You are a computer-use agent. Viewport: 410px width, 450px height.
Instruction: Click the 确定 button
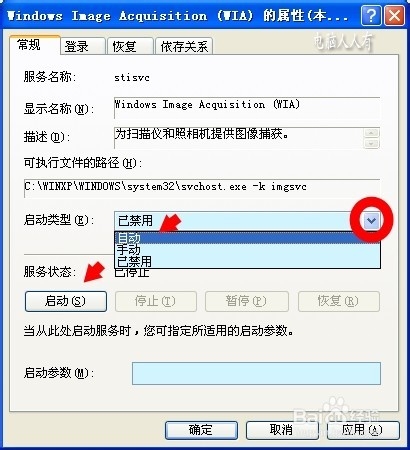pos(201,430)
